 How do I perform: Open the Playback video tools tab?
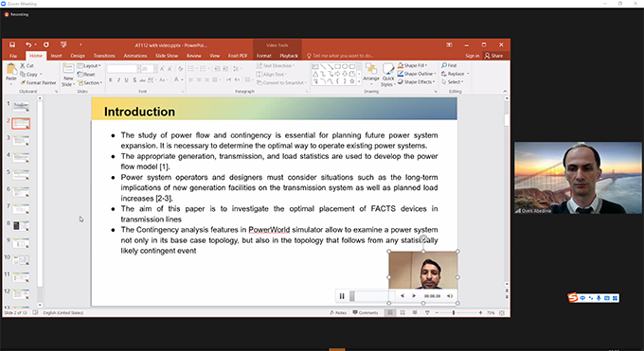(289, 56)
